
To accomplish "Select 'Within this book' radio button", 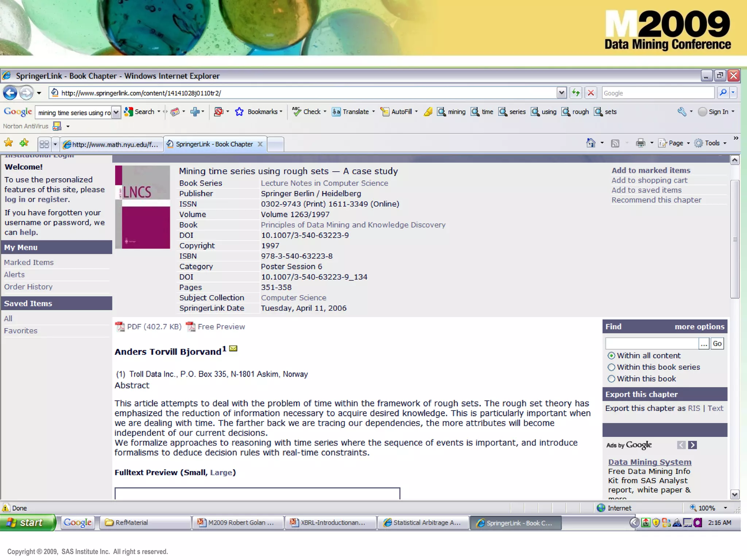I will 611,379.
